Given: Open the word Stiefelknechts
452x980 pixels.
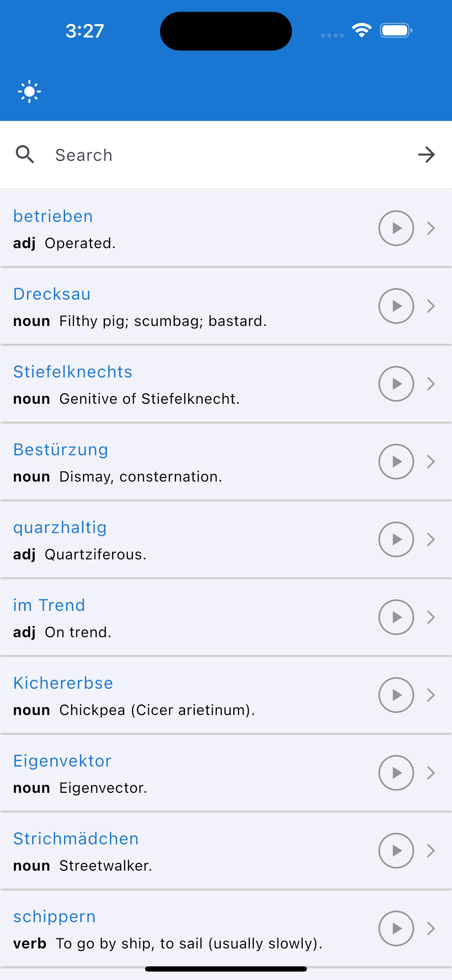Looking at the screenshot, I should click(x=73, y=372).
